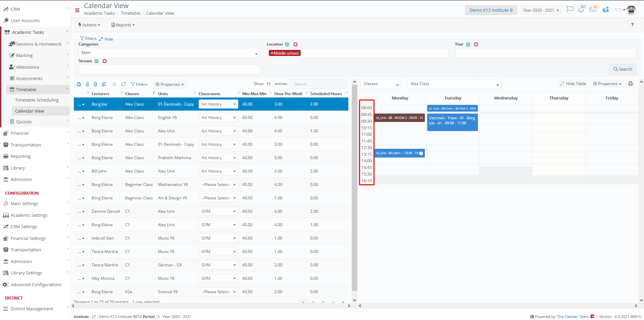Open classroom dropdown for Mathematics Y6 row
Screen dimensions: 644x320
[x=218, y=185]
